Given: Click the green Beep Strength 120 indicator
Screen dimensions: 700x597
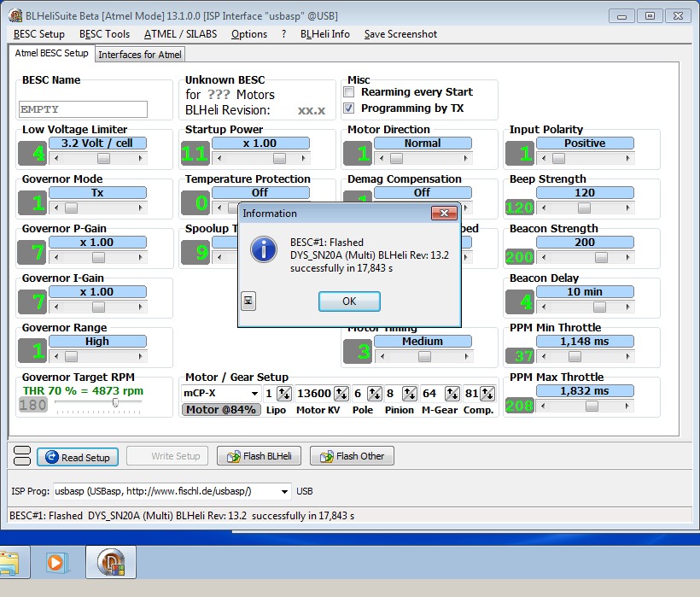Looking at the screenshot, I should tap(520, 208).
